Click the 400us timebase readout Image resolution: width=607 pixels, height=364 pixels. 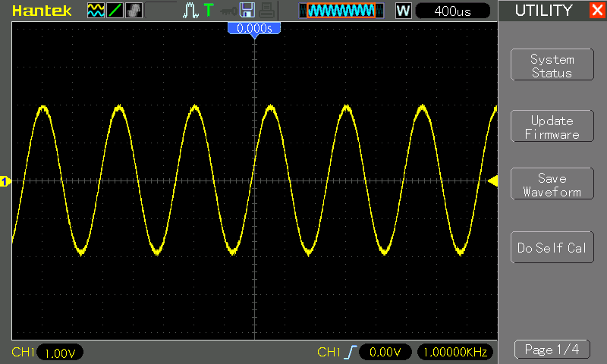tap(452, 11)
